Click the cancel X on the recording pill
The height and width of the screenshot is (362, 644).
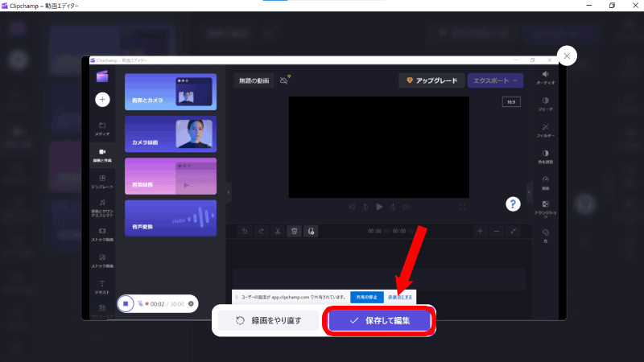pyautogui.click(x=191, y=304)
